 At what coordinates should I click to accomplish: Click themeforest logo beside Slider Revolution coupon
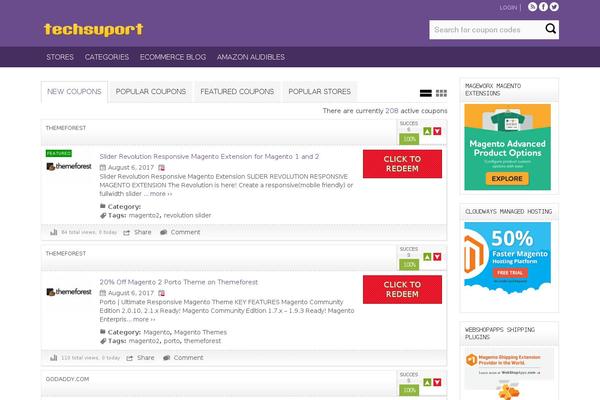click(69, 166)
